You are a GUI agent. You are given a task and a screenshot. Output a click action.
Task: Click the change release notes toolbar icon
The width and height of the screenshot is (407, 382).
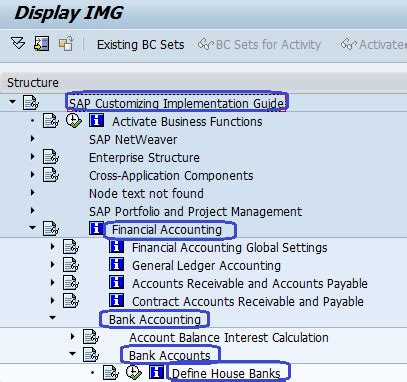click(66, 44)
